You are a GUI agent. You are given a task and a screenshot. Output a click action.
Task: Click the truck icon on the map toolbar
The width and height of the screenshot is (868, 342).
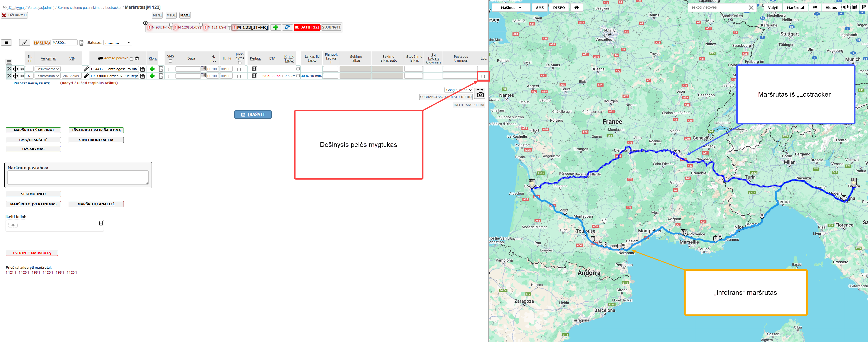click(815, 7)
